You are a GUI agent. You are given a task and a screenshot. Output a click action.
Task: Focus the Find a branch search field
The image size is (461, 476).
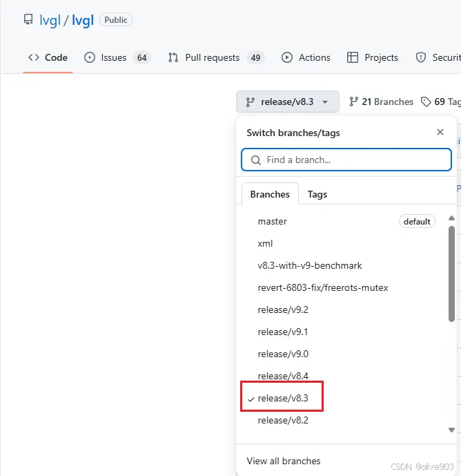346,160
